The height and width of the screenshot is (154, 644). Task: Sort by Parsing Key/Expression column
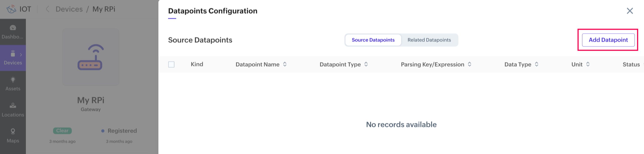click(x=470, y=64)
